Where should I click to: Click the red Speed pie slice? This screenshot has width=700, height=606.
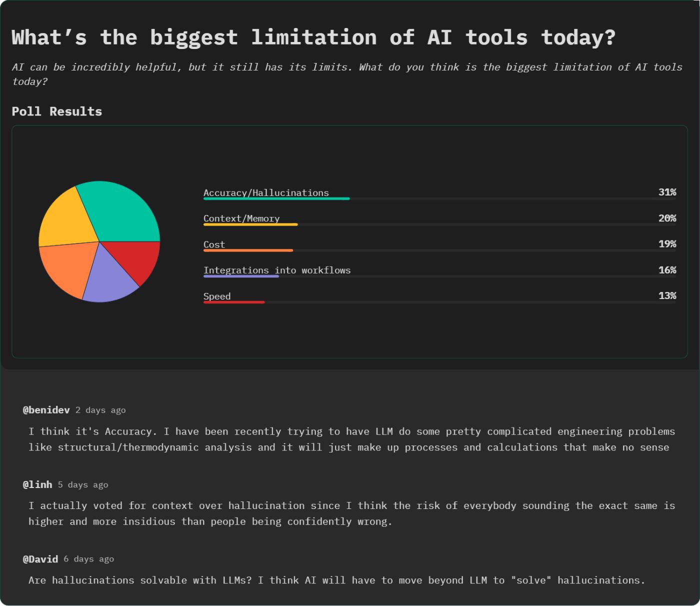click(x=137, y=257)
